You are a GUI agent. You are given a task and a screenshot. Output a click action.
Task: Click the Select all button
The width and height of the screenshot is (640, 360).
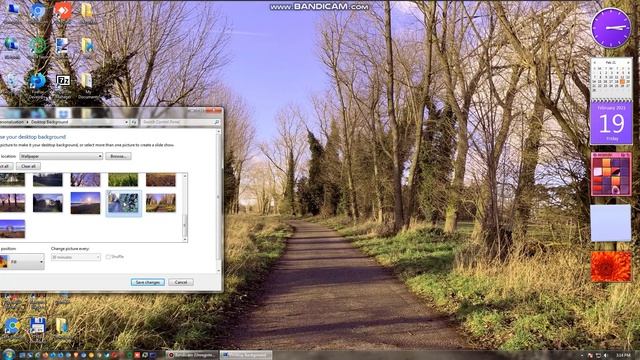(x=6, y=166)
